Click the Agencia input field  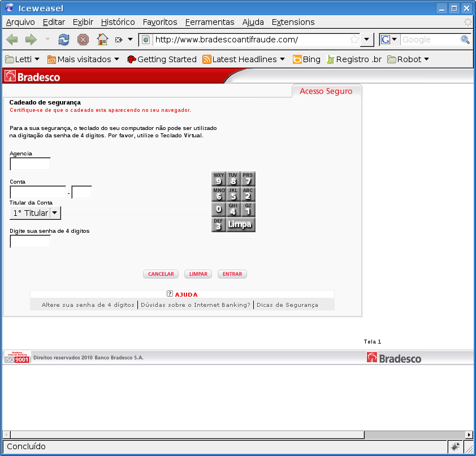(x=30, y=164)
